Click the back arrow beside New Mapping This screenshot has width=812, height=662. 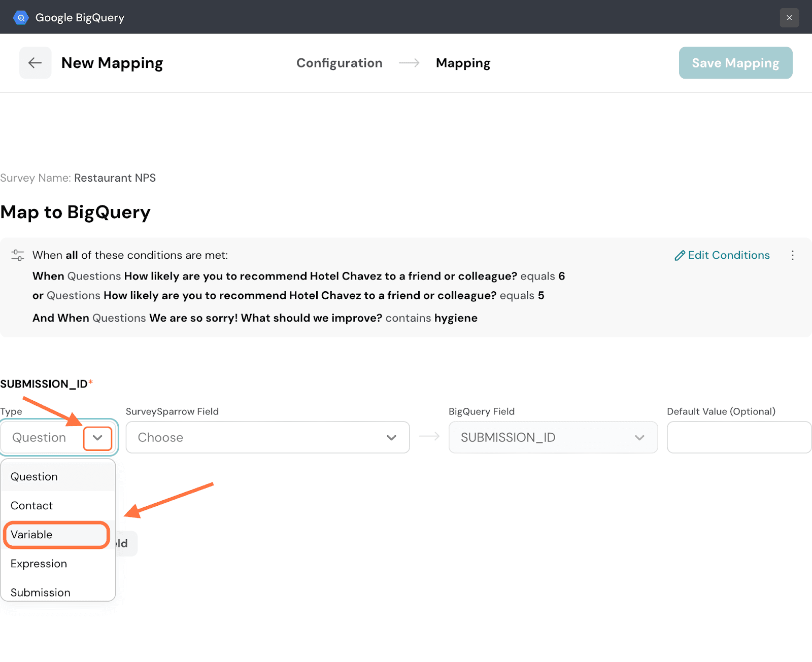coord(35,63)
